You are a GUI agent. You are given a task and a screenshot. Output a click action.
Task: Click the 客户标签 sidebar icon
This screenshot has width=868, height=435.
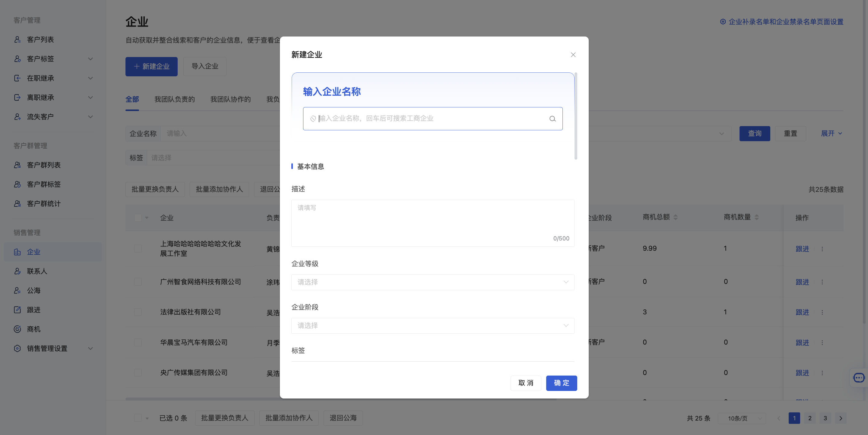pos(17,59)
